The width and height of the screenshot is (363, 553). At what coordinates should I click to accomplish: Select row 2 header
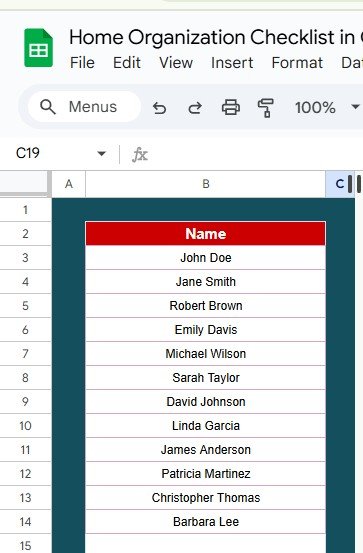tap(25, 233)
